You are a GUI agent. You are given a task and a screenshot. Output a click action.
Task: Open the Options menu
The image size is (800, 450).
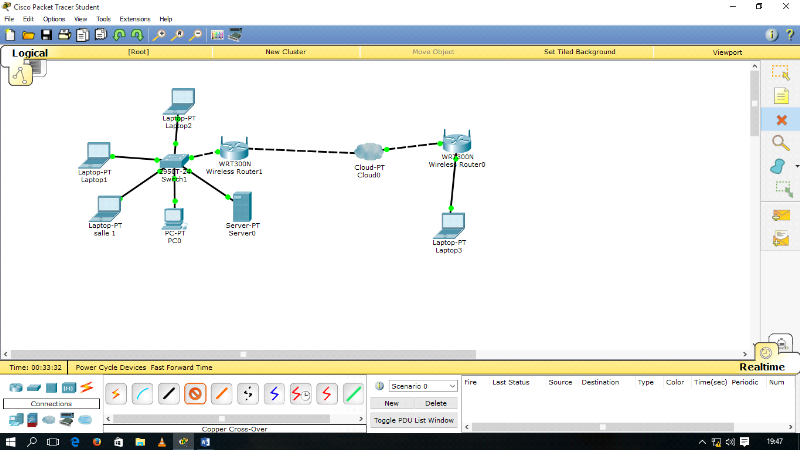(54, 19)
